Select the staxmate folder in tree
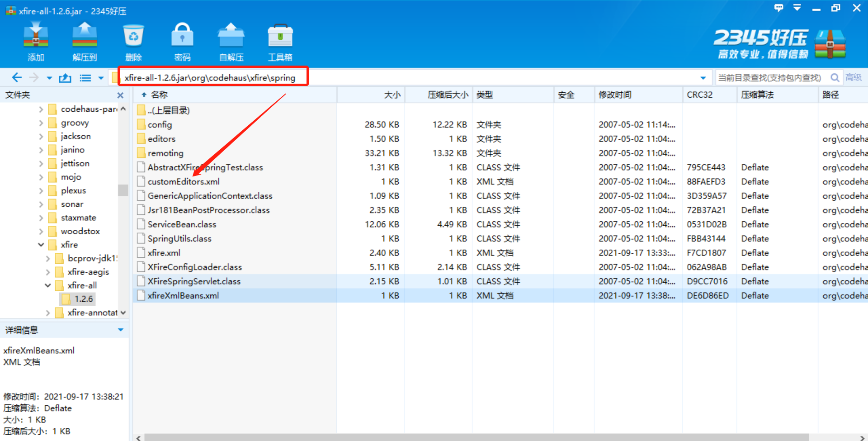Image resolution: width=868 pixels, height=441 pixels. click(78, 218)
